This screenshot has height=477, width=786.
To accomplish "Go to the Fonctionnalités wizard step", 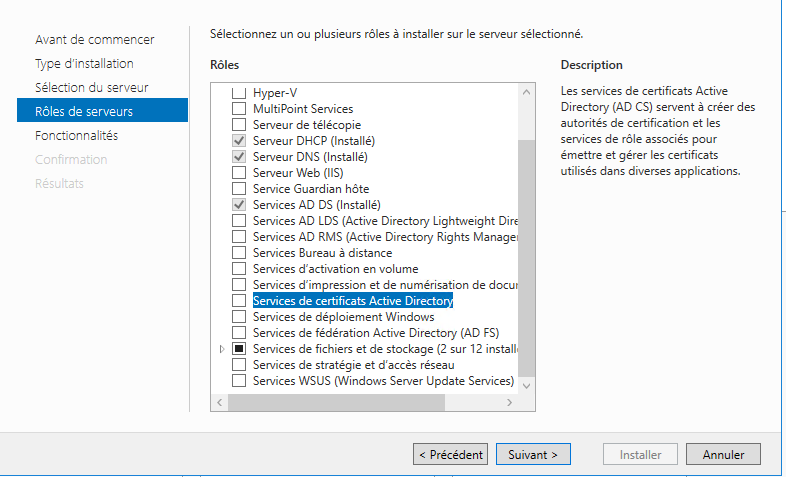I will tap(77, 136).
